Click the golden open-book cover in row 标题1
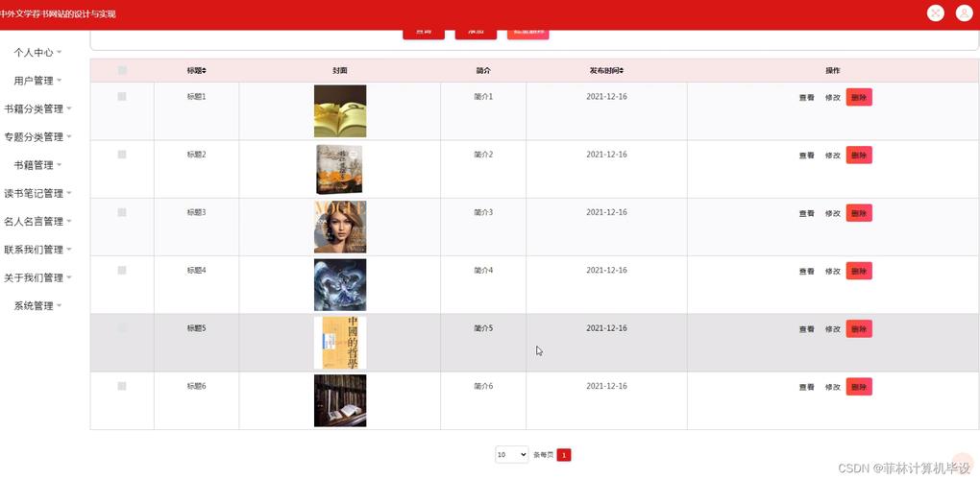This screenshot has height=480, width=980. pyautogui.click(x=340, y=111)
